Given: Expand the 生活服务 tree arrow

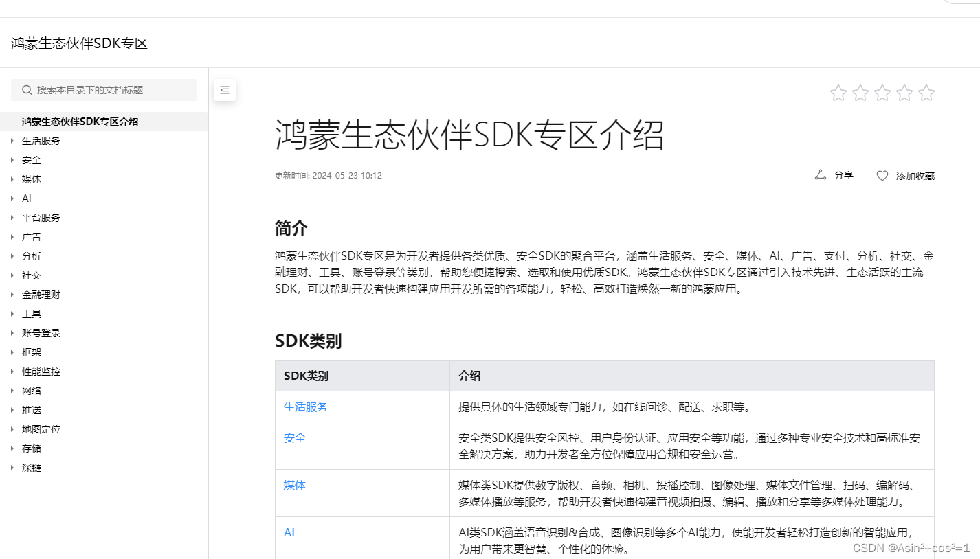Looking at the screenshot, I should coord(12,141).
